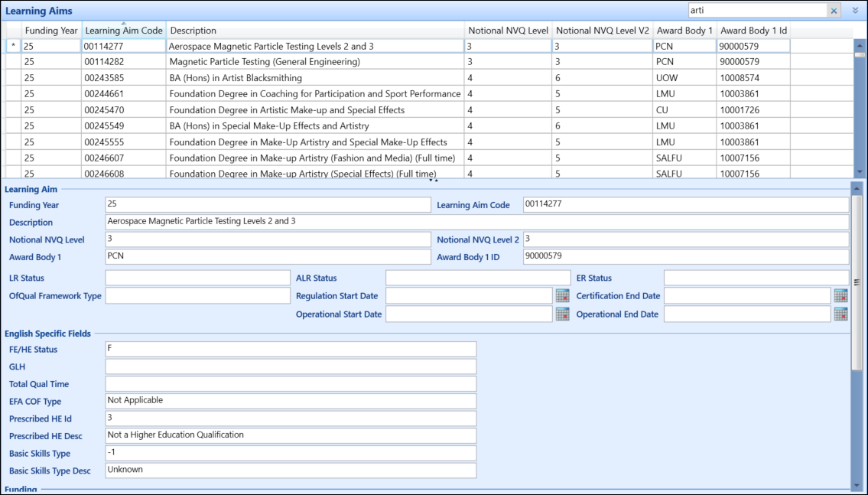Click the grid scrollbar down arrow
Screen dimensions: 868x495
click(x=860, y=171)
